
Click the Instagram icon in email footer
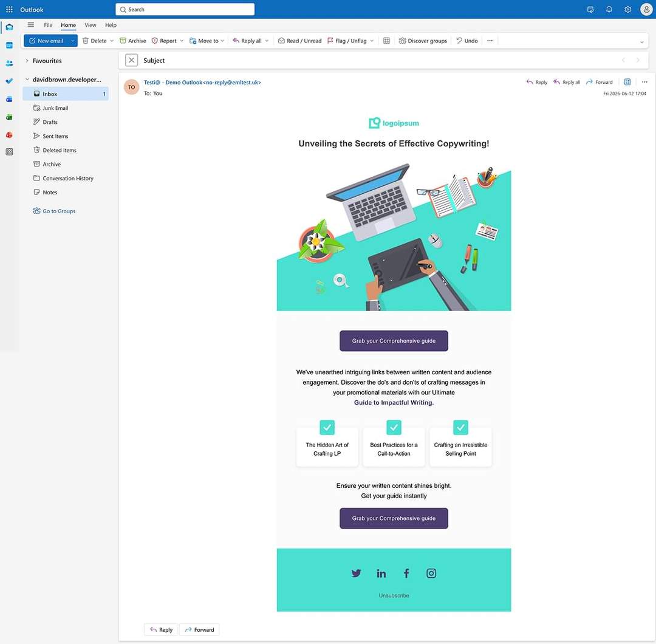[x=431, y=574]
